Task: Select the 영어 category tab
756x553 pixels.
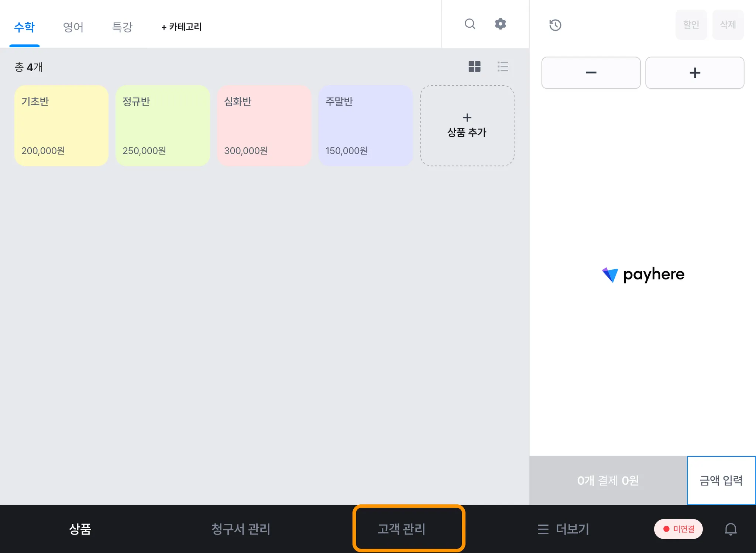Action: (x=73, y=27)
